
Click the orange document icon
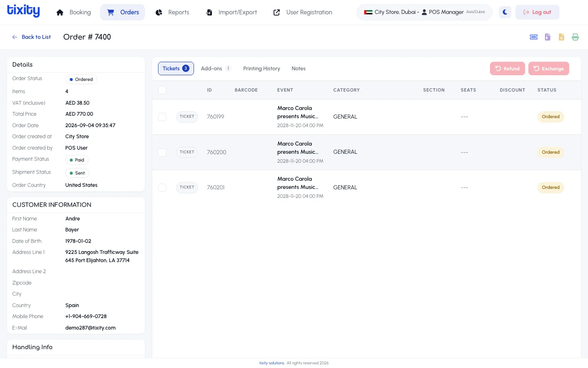[x=561, y=37]
